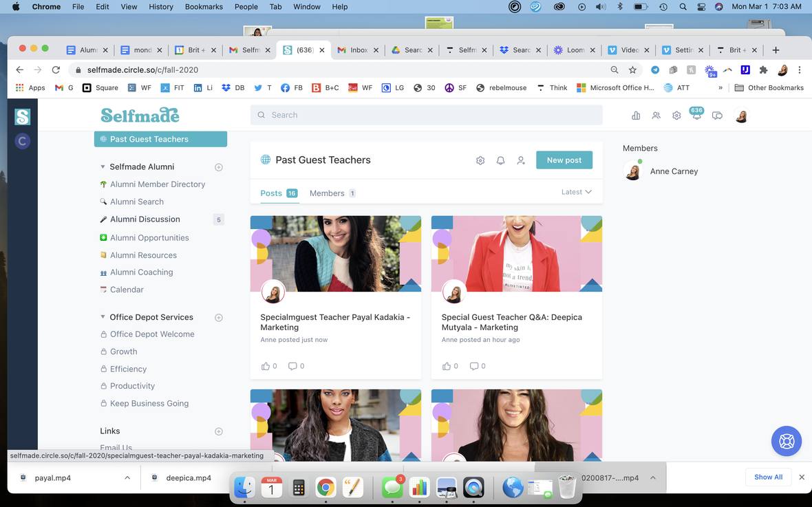The image size is (812, 507).
Task: Open the Other Bookmarks folder
Action: tap(769, 88)
